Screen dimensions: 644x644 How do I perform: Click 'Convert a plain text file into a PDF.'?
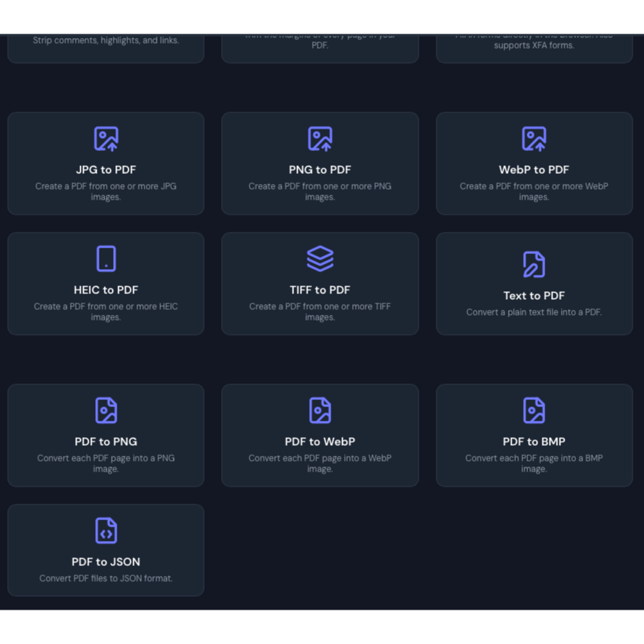[534, 312]
